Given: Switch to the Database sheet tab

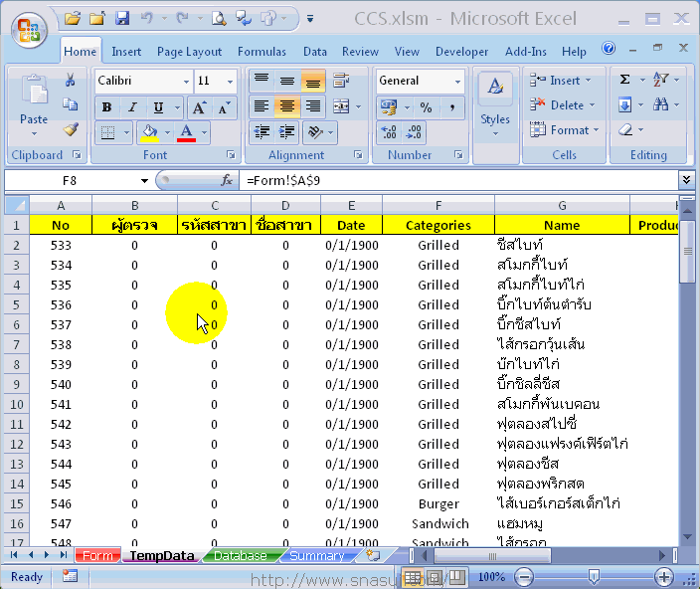Looking at the screenshot, I should (240, 556).
